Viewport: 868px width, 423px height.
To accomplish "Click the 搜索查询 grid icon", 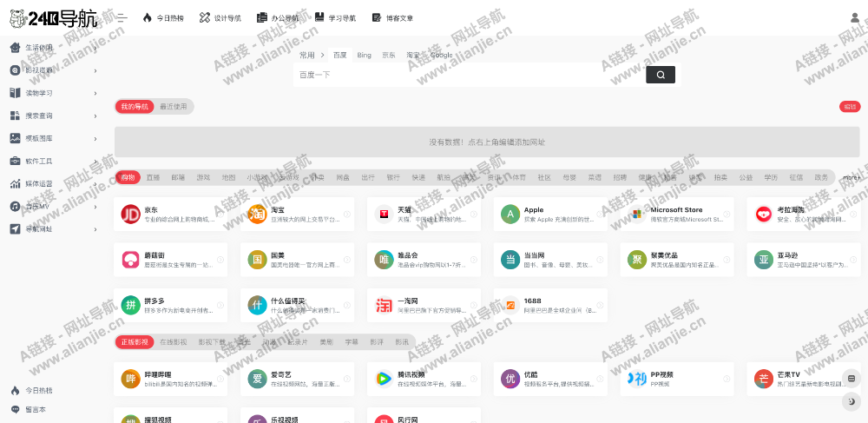I will (15, 116).
